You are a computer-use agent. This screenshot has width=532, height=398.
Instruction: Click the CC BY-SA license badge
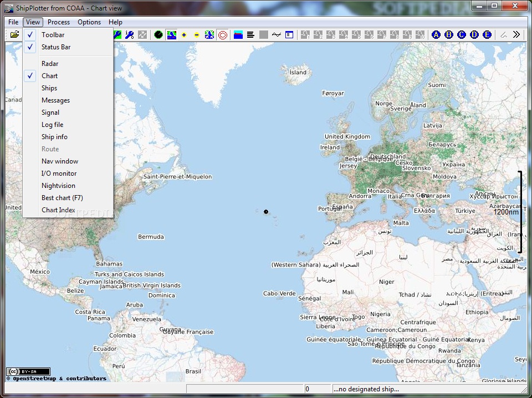coord(28,371)
